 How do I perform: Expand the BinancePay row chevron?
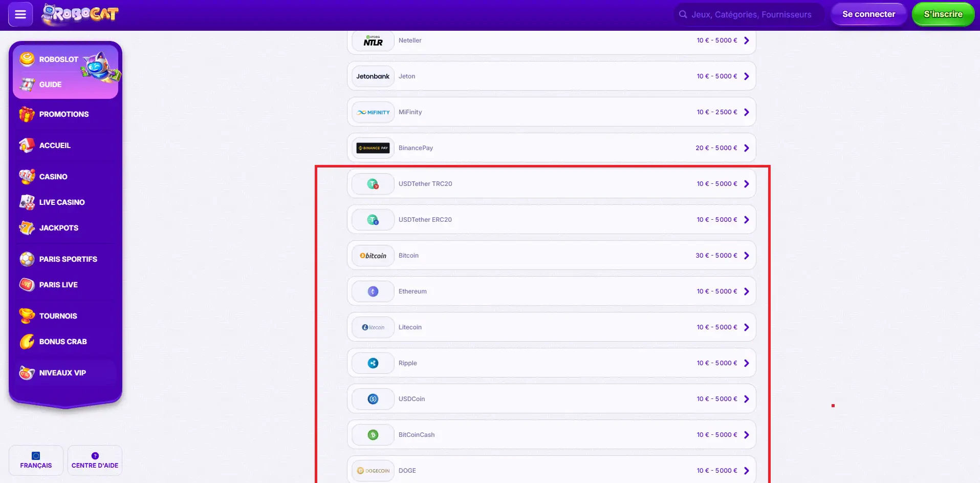(747, 148)
